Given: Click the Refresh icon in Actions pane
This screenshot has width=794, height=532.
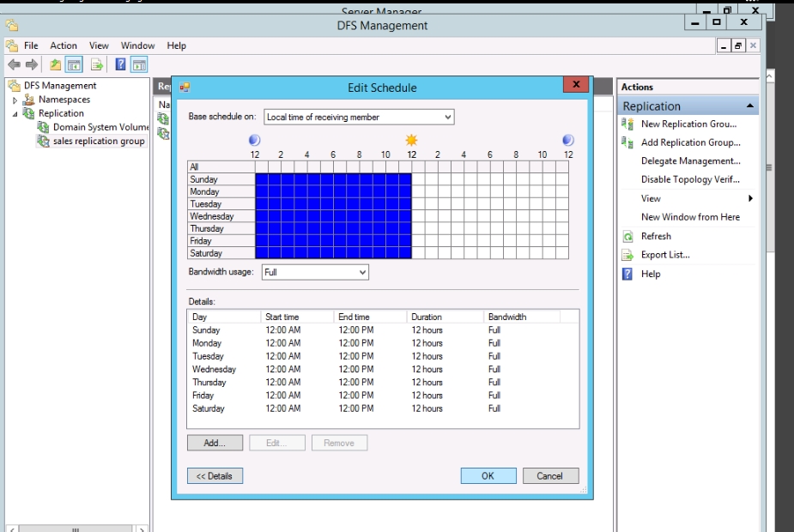Looking at the screenshot, I should tap(627, 236).
